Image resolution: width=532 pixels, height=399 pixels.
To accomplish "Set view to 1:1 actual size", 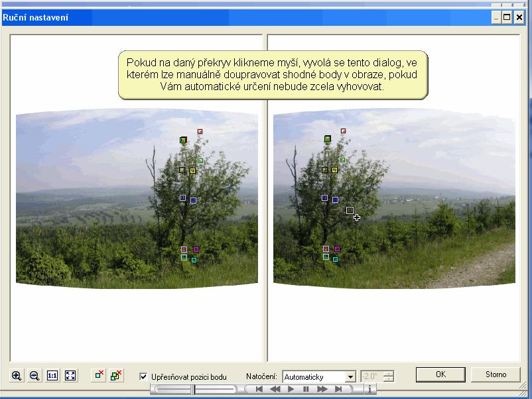I will click(52, 376).
